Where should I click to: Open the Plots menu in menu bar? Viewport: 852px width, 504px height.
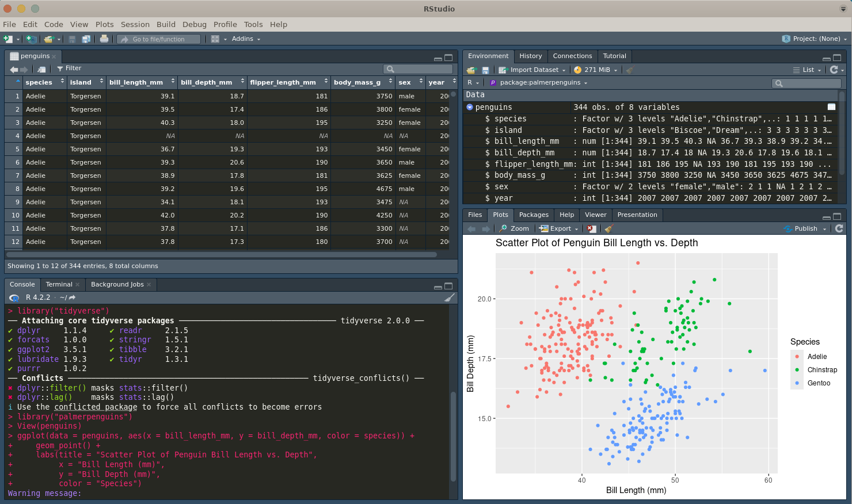pos(105,24)
